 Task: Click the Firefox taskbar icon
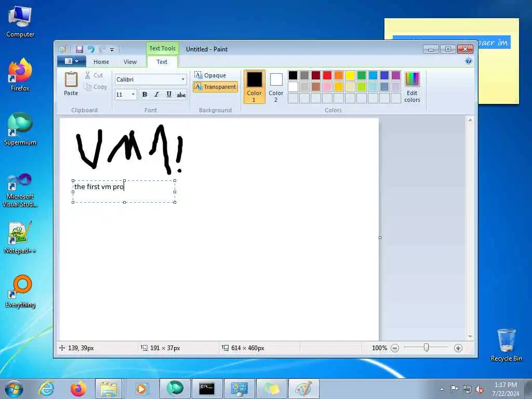(x=78, y=389)
